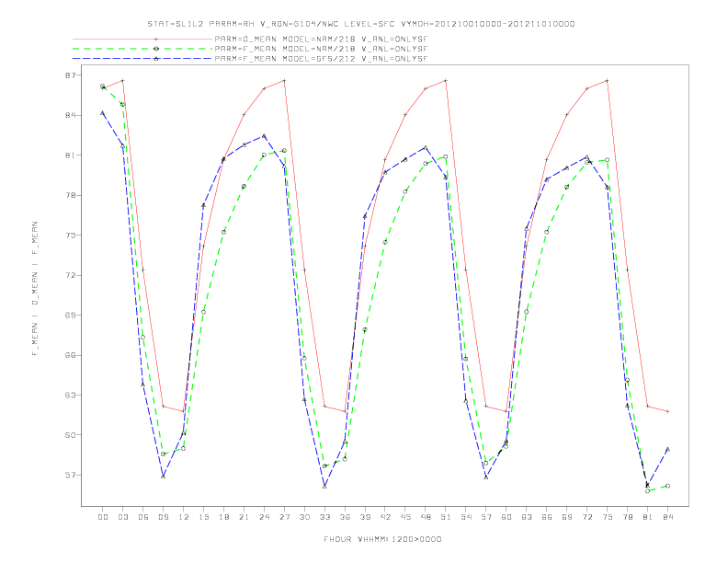Click the x-axis hour label 45

tap(405, 517)
